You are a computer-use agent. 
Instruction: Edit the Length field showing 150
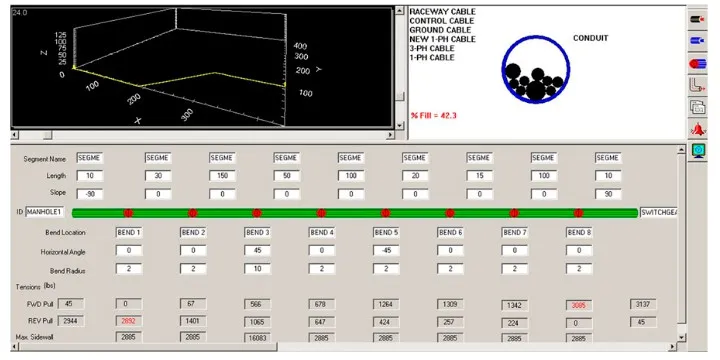click(222, 175)
